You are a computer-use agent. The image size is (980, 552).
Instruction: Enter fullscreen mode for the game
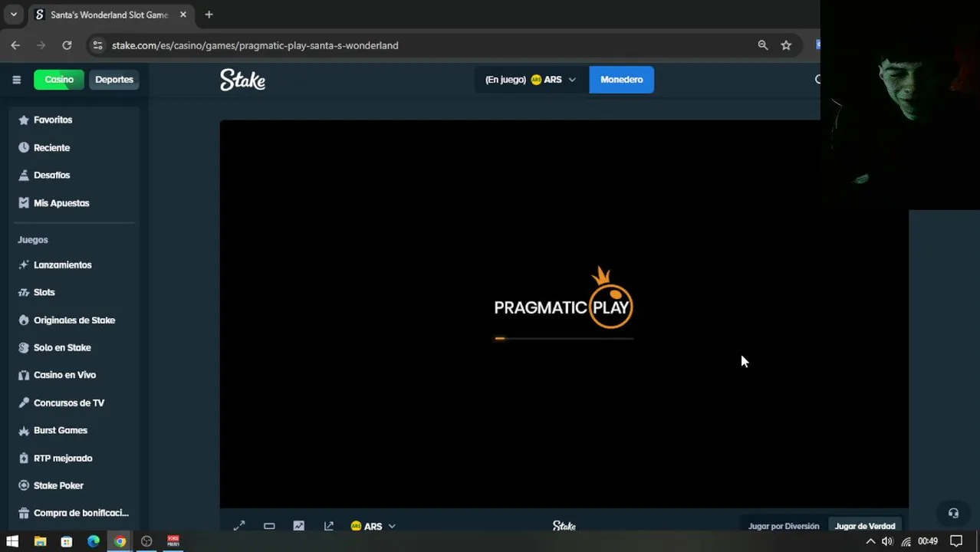pos(239,526)
